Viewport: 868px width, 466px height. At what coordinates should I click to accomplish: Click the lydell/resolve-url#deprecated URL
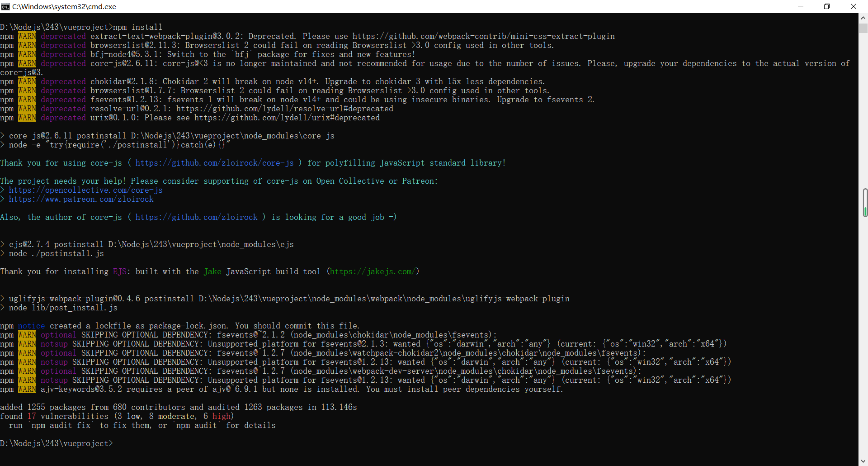[x=285, y=109]
